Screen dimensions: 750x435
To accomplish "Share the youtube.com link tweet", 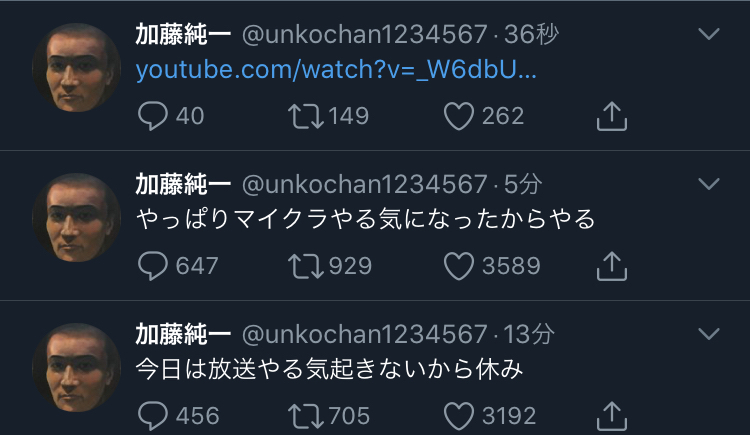I will [611, 117].
